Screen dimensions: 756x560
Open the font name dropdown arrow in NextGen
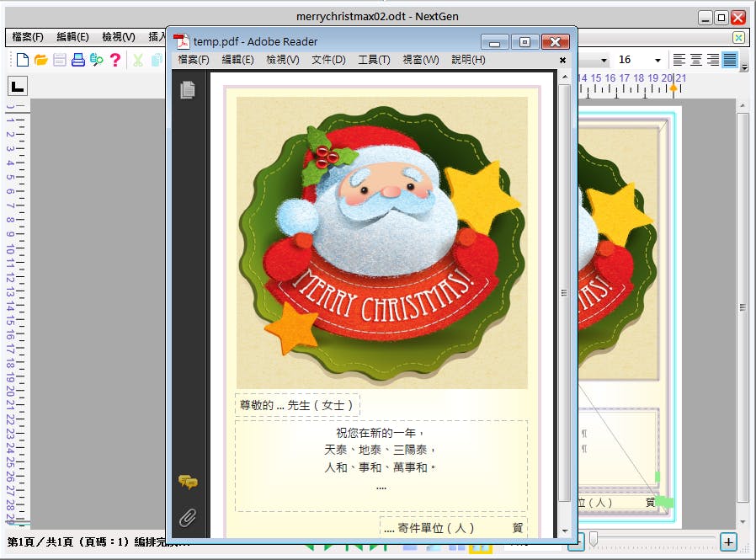click(x=604, y=61)
